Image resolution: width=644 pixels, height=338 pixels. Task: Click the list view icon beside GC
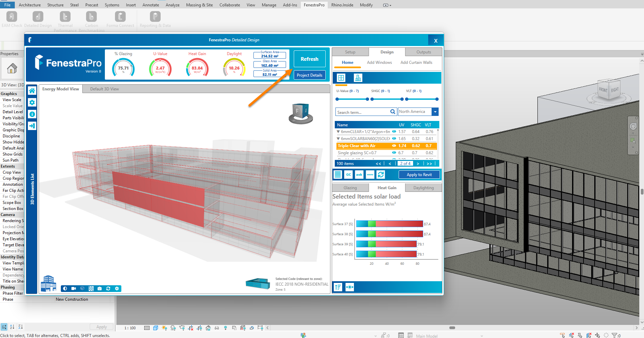338,174
